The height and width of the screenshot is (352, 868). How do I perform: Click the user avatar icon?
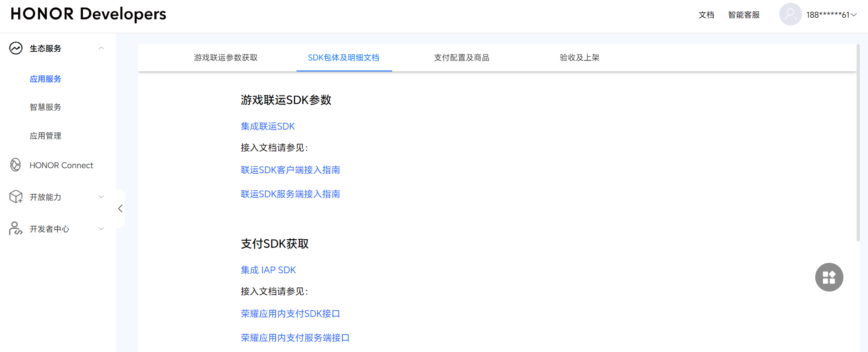[x=790, y=15]
